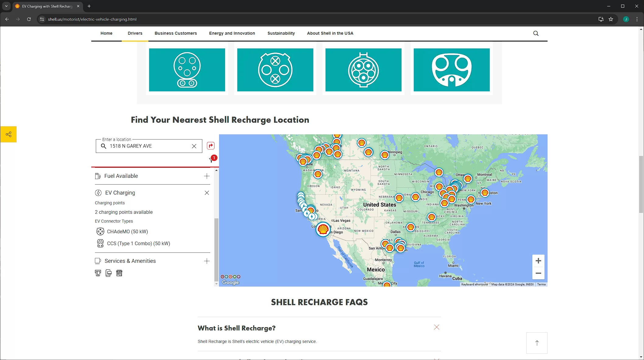
Task: Click the page vertical scrollbar thumb
Action: [x=641, y=184]
